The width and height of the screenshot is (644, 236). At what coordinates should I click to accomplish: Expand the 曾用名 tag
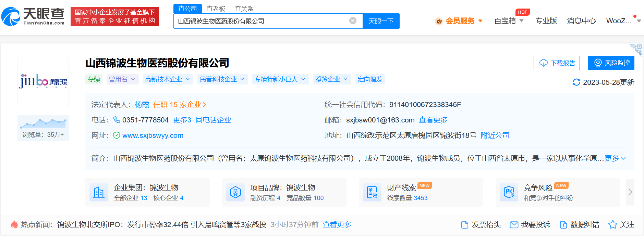(122, 79)
